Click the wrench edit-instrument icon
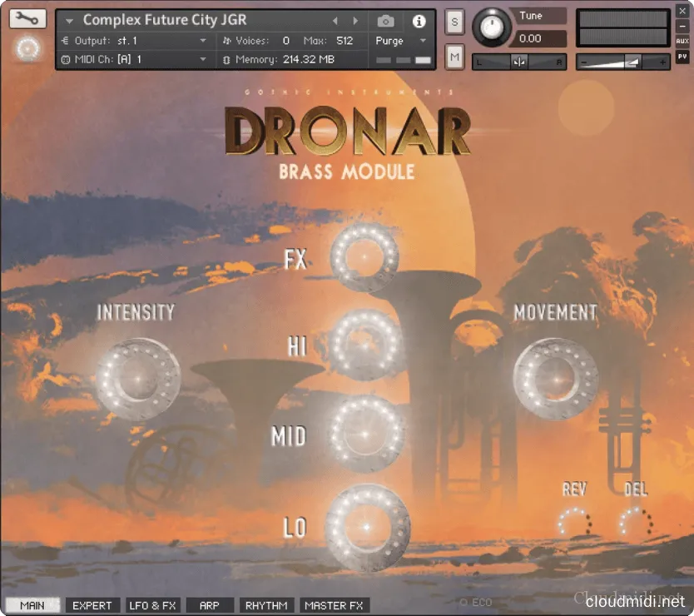Image resolution: width=694 pixels, height=616 pixels. pyautogui.click(x=27, y=18)
